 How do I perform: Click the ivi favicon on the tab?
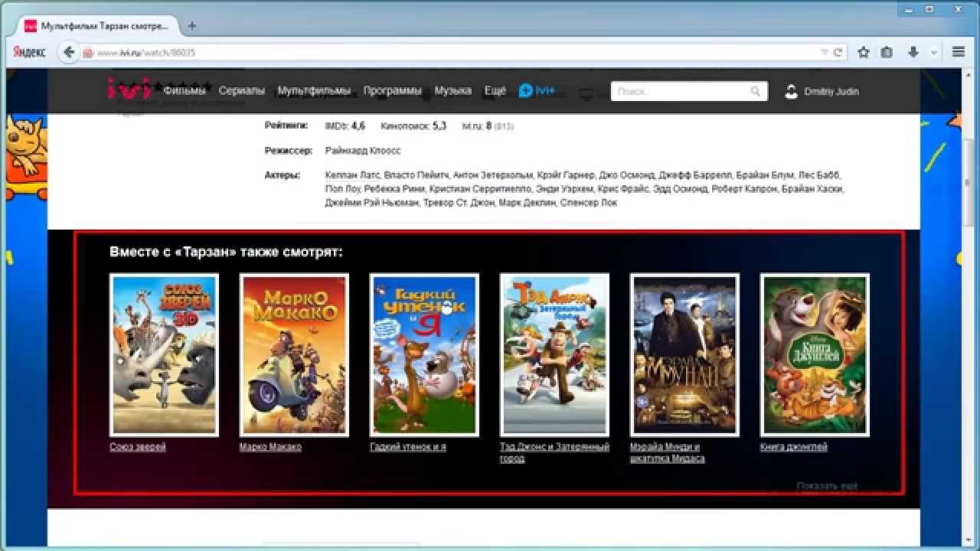click(31, 25)
